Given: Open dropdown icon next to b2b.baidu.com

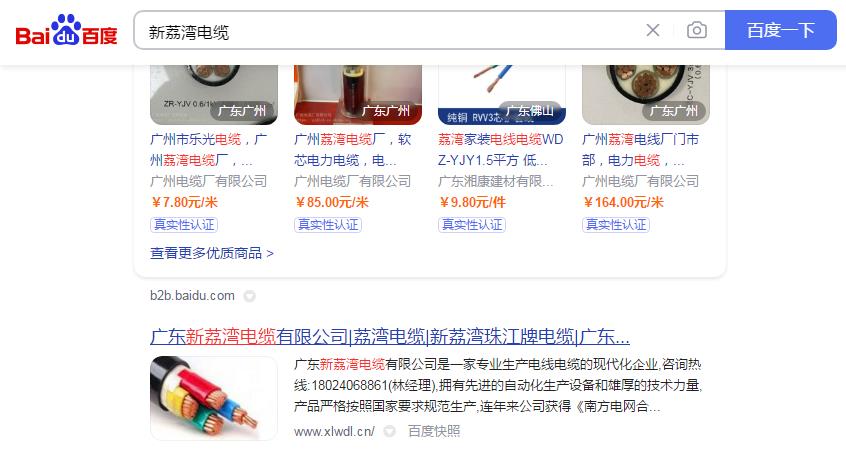Looking at the screenshot, I should tap(249, 296).
